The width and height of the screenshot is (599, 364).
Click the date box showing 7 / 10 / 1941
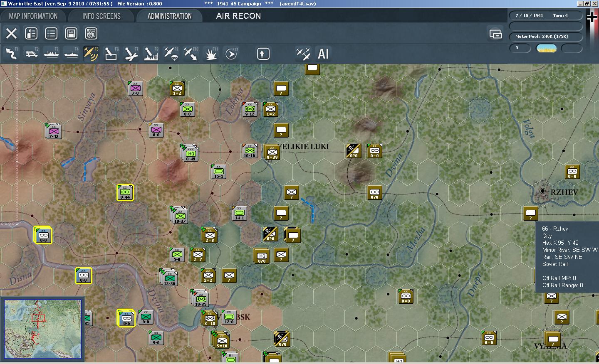point(546,15)
